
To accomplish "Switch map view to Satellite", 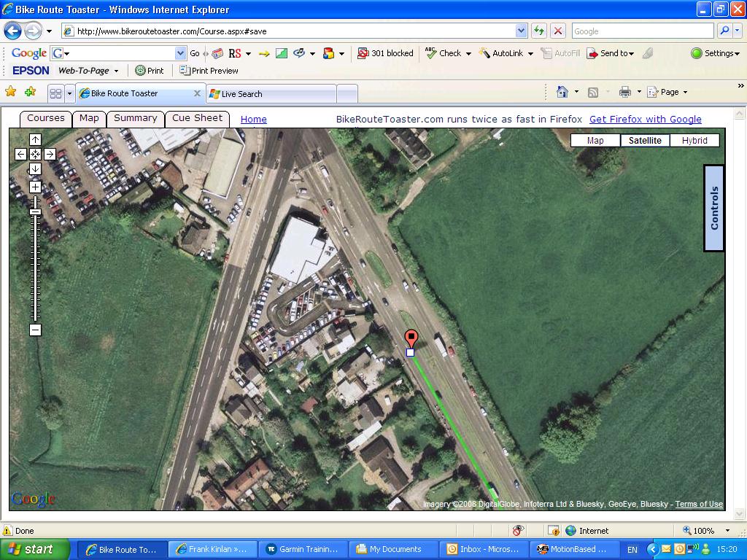I will (645, 141).
